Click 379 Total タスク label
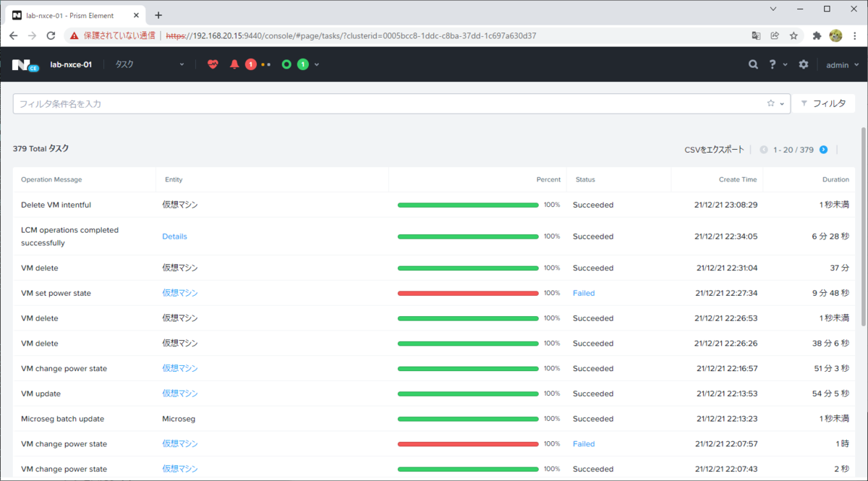The image size is (868, 481). click(x=41, y=148)
